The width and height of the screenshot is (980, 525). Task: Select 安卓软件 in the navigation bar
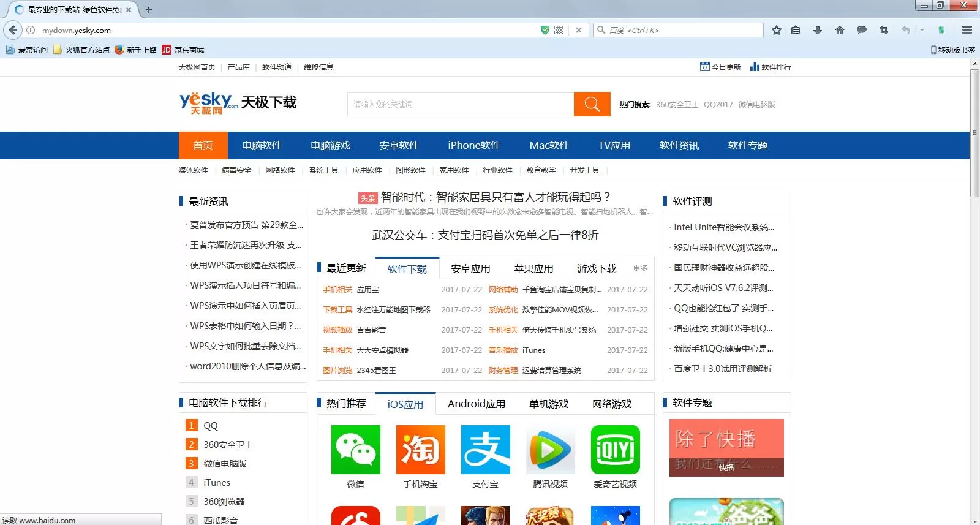click(x=399, y=146)
